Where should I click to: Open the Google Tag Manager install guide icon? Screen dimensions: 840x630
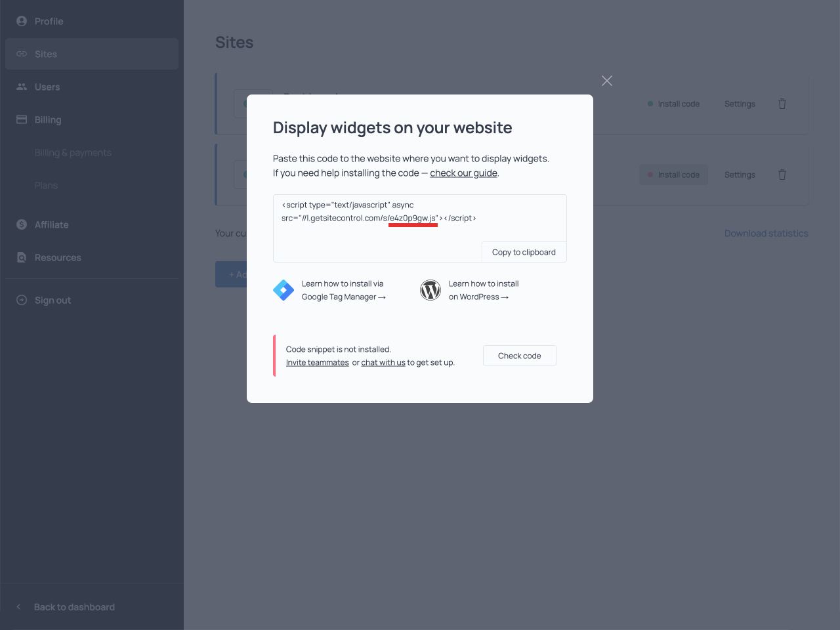coord(283,289)
